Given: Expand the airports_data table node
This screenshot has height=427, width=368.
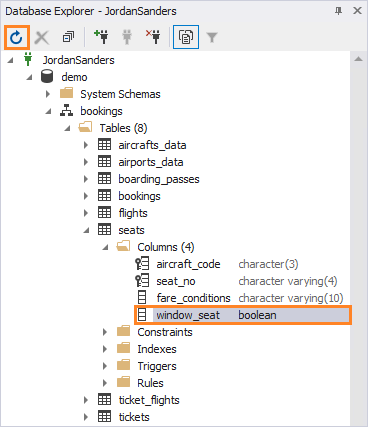Looking at the screenshot, I should click(86, 162).
